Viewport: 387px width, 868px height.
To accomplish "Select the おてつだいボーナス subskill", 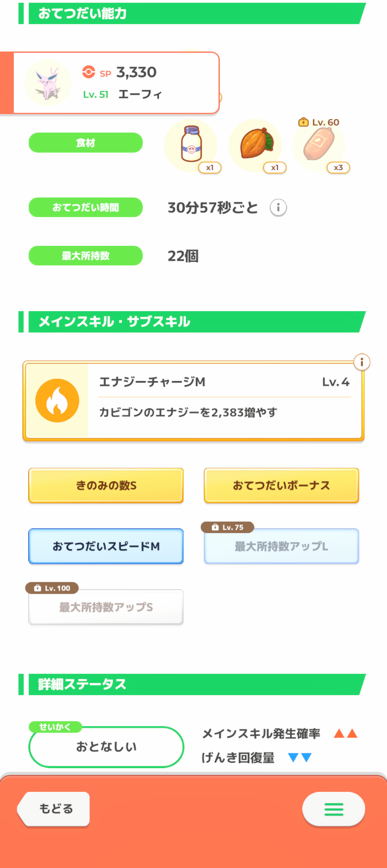I will [281, 486].
